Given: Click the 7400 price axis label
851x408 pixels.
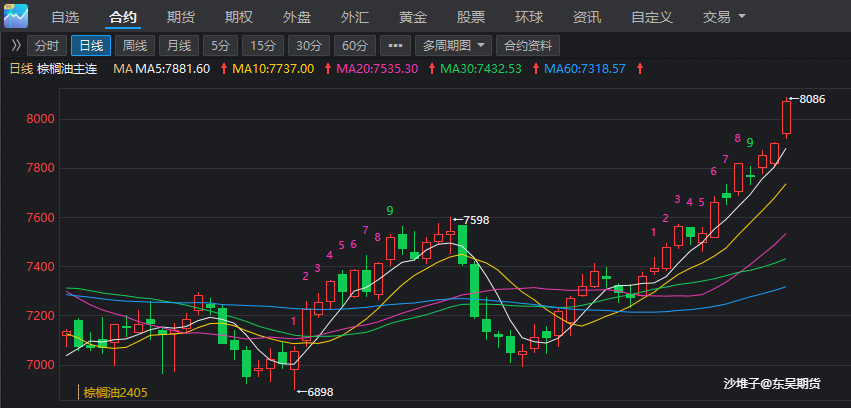Looking at the screenshot, I should click(x=39, y=267).
